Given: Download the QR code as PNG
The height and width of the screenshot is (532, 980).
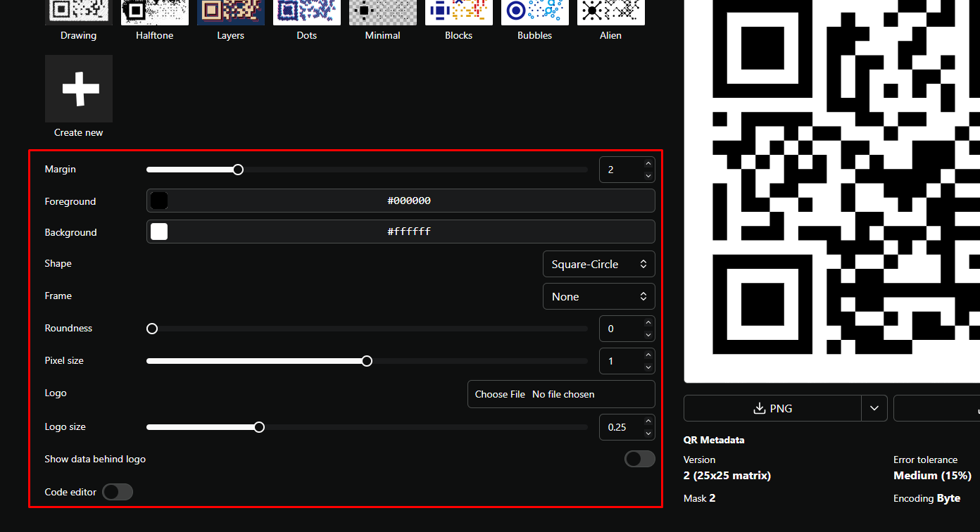Looking at the screenshot, I should [x=772, y=408].
